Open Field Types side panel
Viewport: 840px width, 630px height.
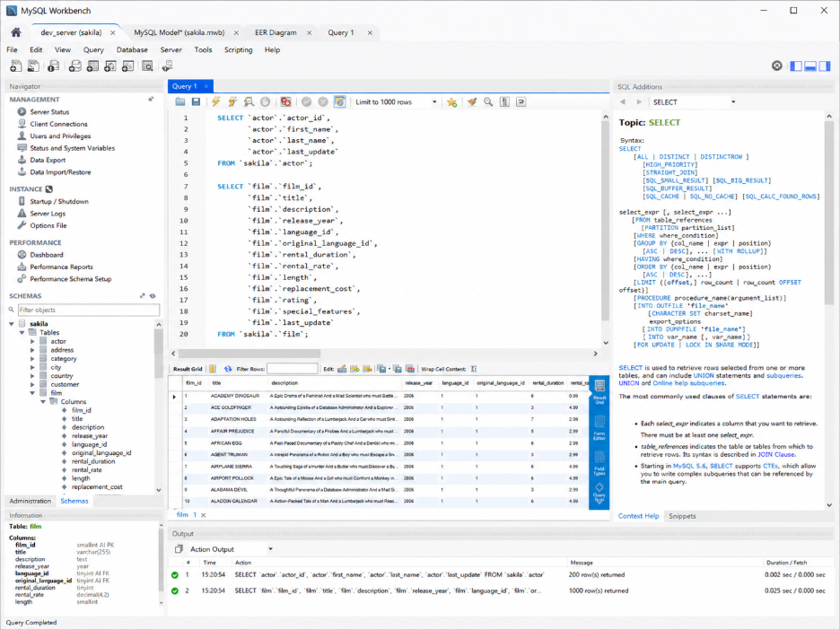tap(599, 463)
